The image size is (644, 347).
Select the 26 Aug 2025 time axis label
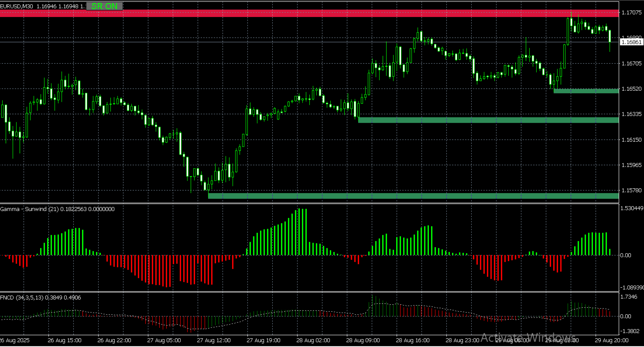15,340
